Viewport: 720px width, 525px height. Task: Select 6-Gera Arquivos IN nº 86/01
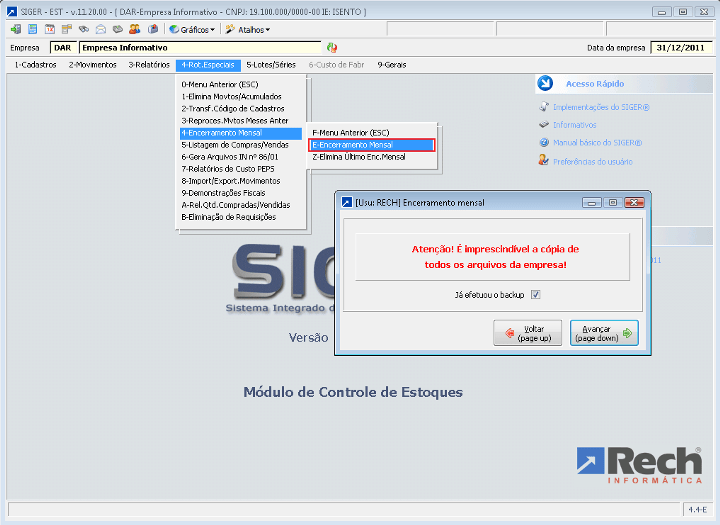click(241, 157)
